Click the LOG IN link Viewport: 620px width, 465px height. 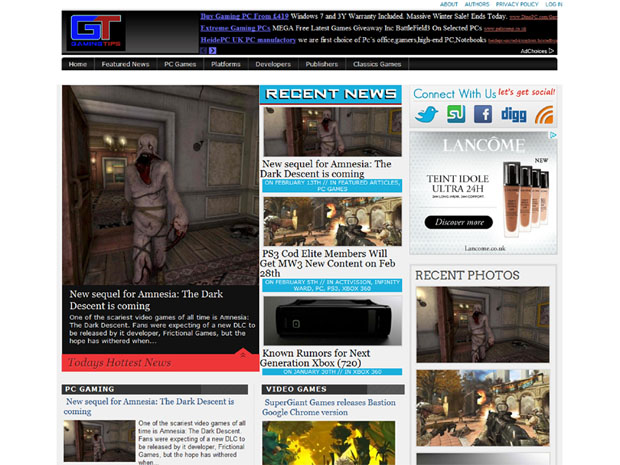coord(554,4)
